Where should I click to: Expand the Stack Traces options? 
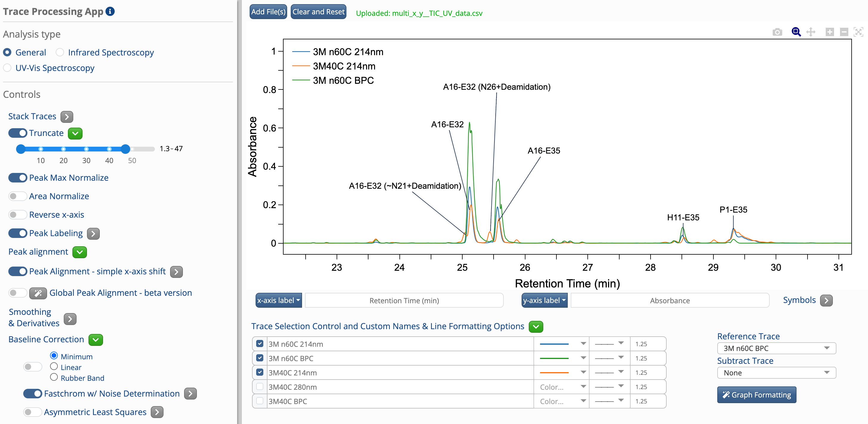[67, 117]
